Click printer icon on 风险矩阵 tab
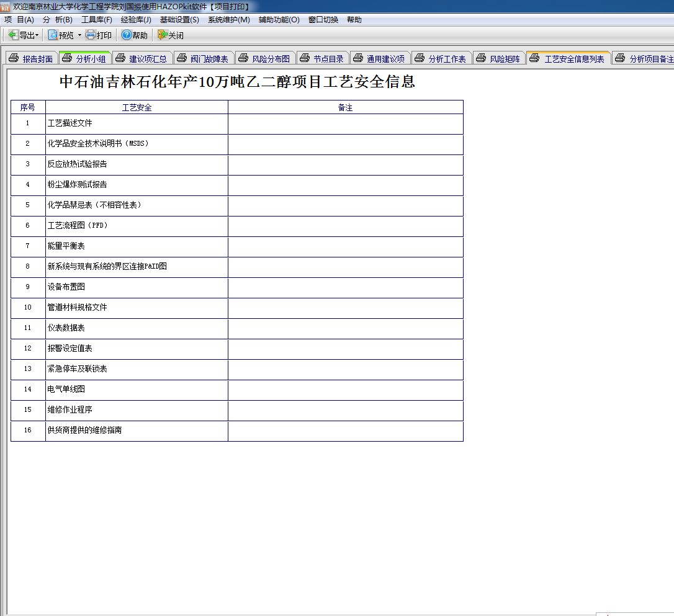 click(481, 58)
